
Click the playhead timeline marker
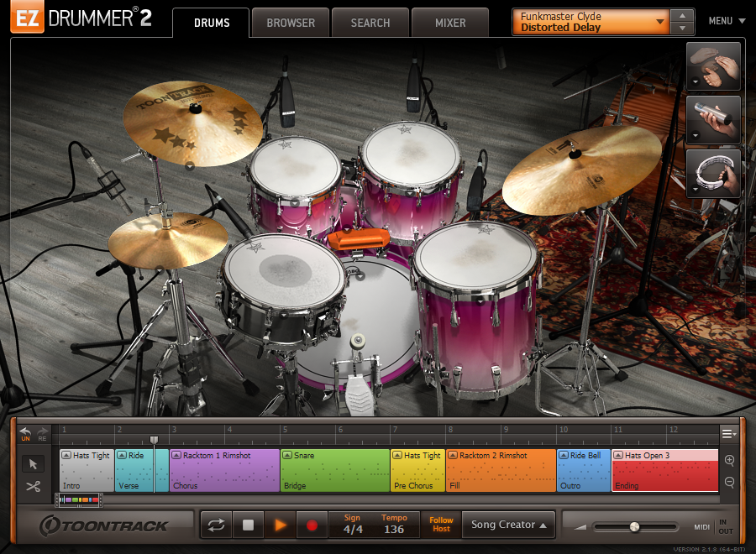(154, 440)
